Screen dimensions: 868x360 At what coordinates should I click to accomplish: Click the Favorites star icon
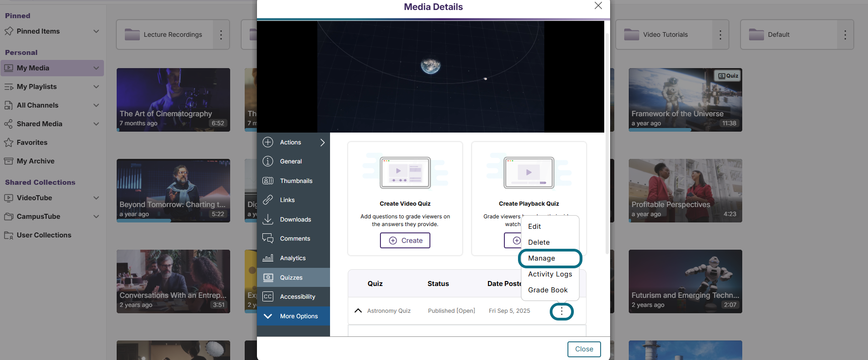[9, 143]
